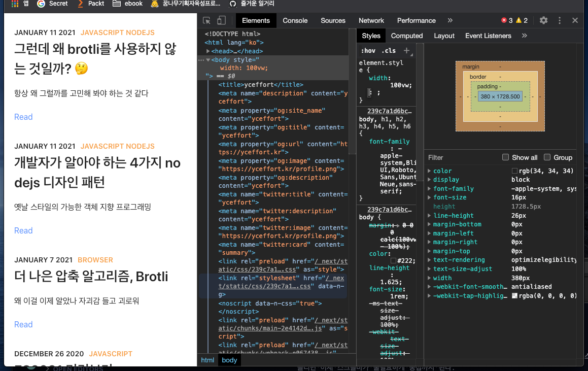Expand the font-family computed property
This screenshot has width=588, height=371.
(430, 189)
